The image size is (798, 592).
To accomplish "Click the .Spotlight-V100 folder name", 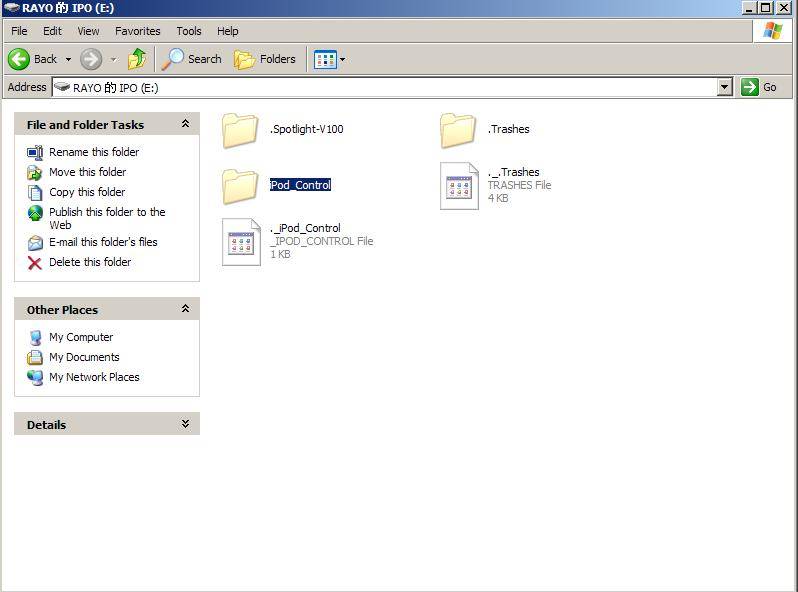I will (x=307, y=129).
